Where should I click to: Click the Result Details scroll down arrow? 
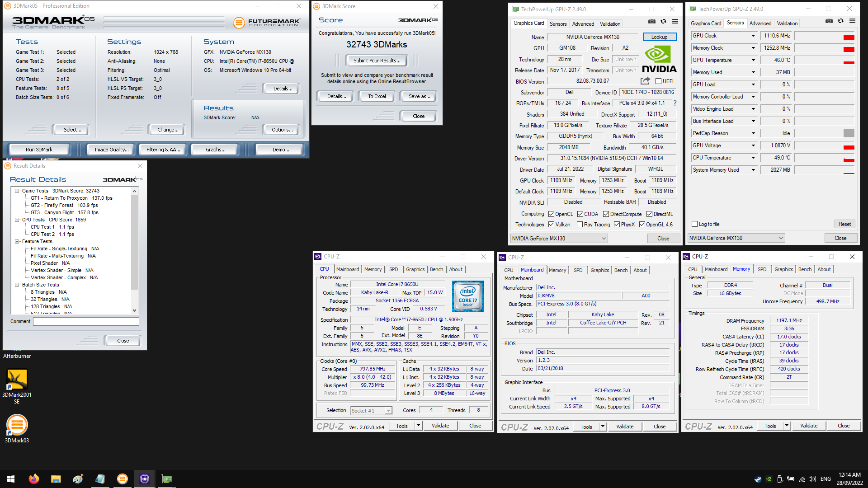pyautogui.click(x=134, y=310)
